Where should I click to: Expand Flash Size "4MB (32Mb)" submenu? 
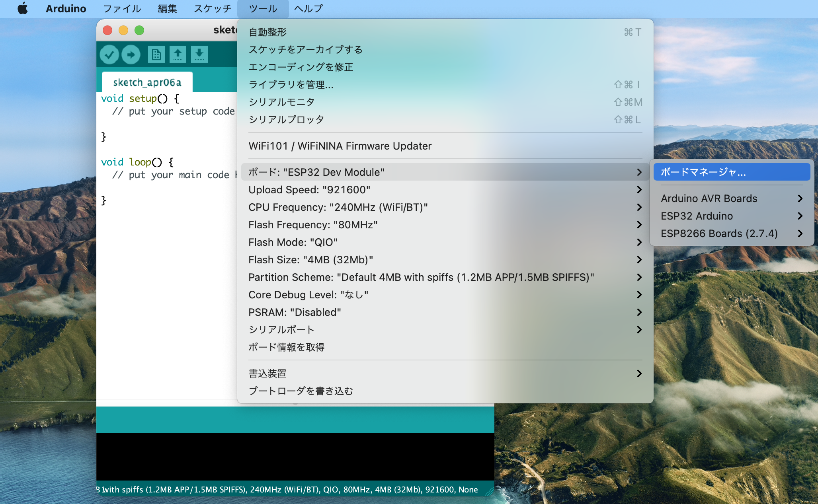[x=445, y=259]
